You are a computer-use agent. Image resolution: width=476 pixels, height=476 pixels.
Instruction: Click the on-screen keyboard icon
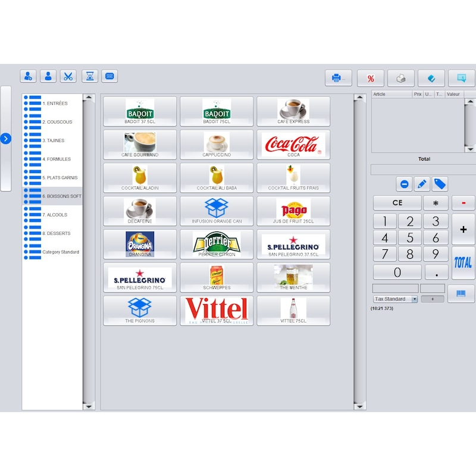point(109,76)
